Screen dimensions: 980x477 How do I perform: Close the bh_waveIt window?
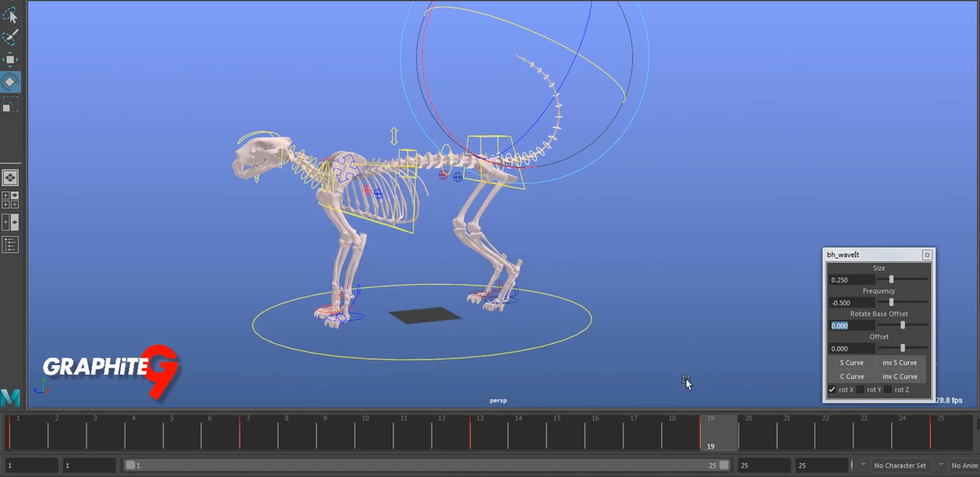(x=927, y=255)
